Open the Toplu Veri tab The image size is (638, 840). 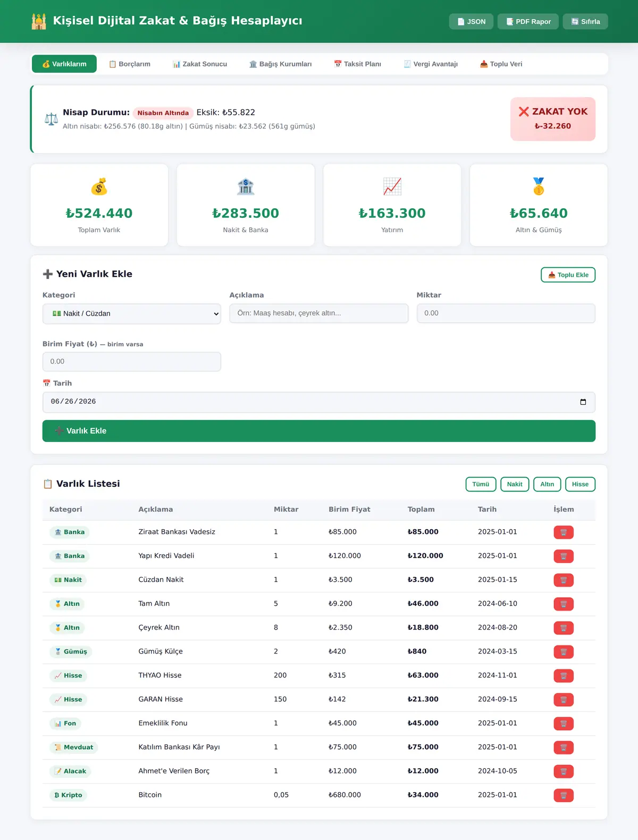(501, 64)
